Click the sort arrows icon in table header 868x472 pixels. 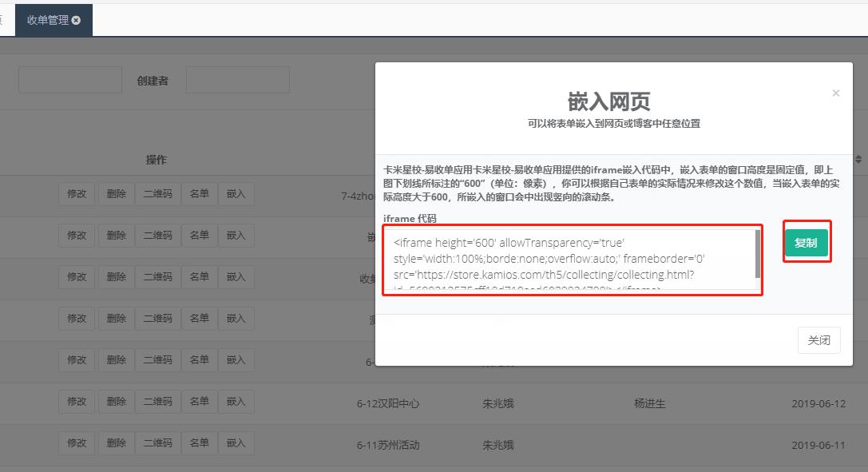pyautogui.click(x=858, y=160)
